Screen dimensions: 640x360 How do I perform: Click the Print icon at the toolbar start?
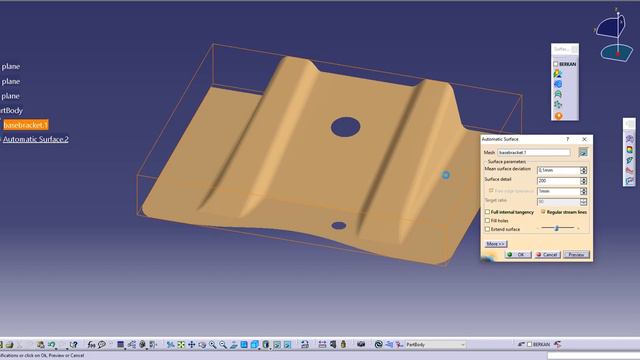(x=9, y=345)
